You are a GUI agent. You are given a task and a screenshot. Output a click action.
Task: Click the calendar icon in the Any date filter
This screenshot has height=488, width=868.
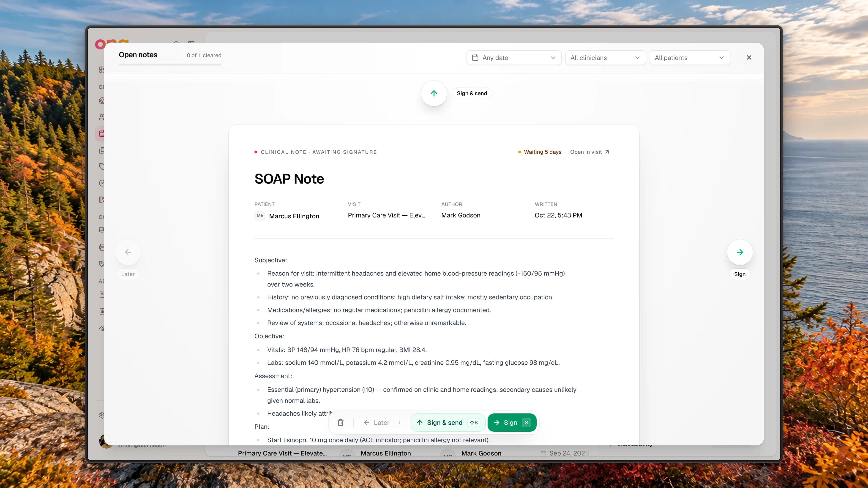(x=475, y=58)
